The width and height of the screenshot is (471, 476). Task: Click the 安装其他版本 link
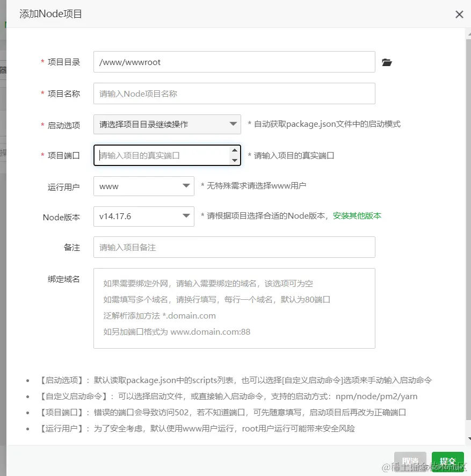[x=357, y=216]
